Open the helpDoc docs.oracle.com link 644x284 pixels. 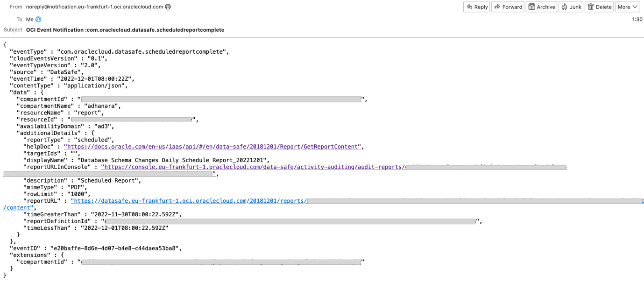tap(212, 147)
